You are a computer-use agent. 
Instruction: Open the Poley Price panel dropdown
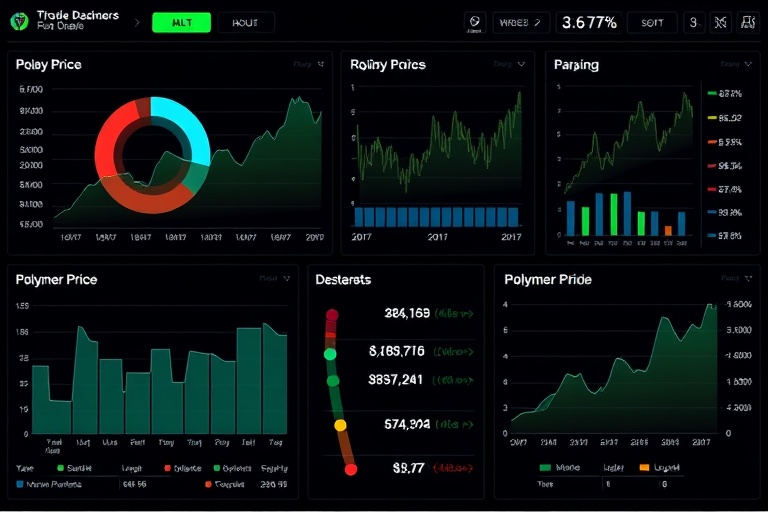321,64
